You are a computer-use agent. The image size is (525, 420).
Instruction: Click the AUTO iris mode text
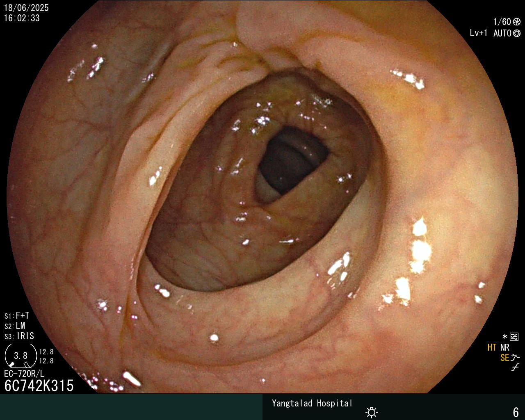coord(502,33)
